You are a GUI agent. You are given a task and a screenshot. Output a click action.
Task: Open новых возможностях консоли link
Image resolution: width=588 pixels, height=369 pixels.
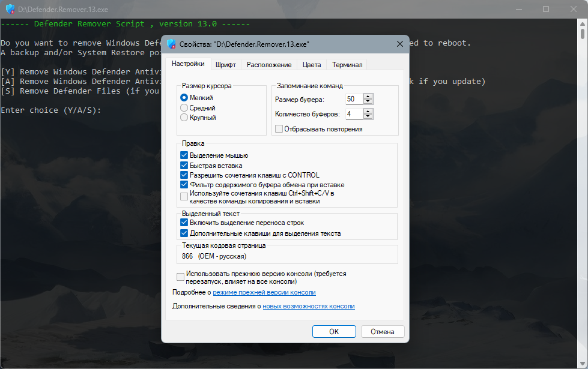pos(309,306)
